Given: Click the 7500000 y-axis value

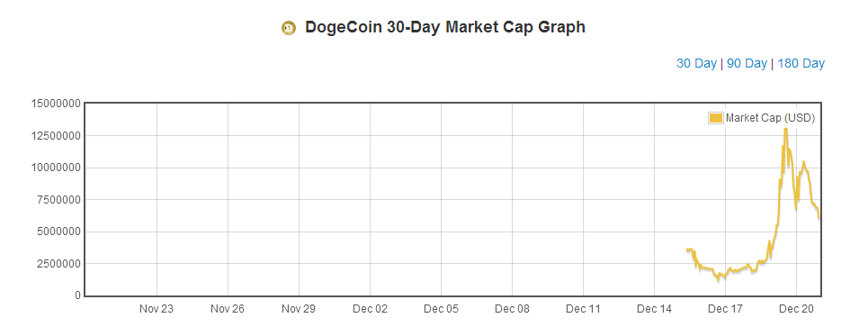Looking at the screenshot, I should click(x=59, y=199).
